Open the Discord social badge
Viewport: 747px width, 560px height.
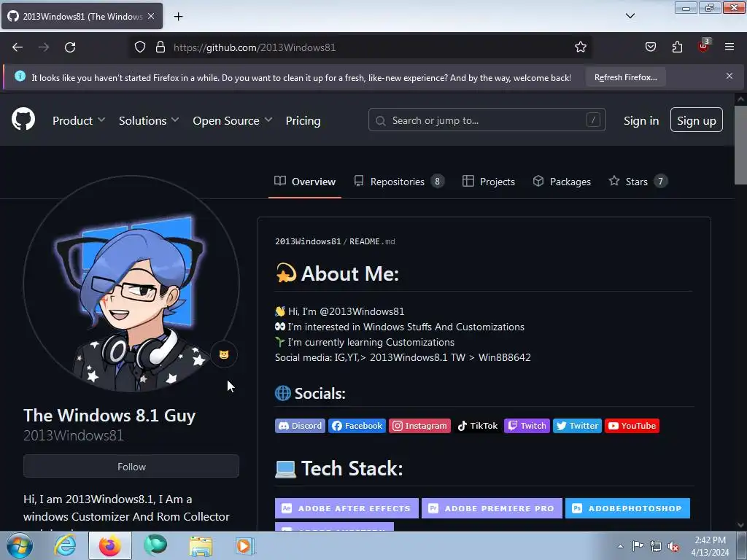click(300, 426)
